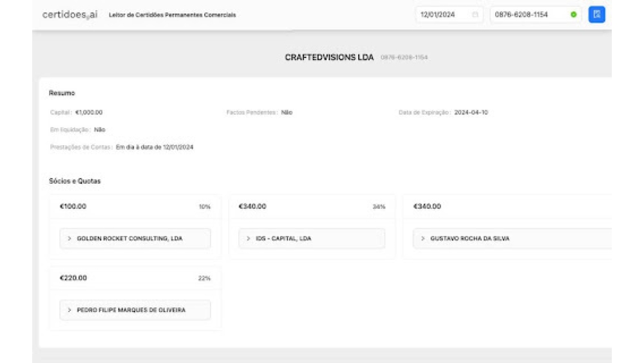
Task: Click the green status indicator dot
Action: pyautogui.click(x=573, y=15)
